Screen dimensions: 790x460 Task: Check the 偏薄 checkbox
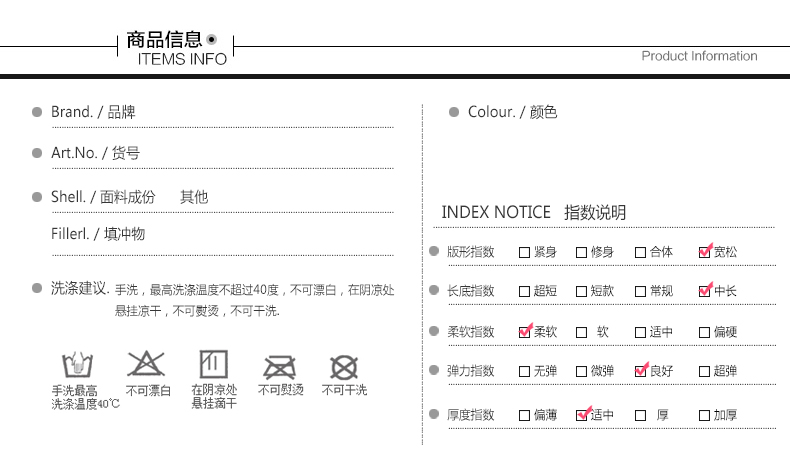[524, 415]
